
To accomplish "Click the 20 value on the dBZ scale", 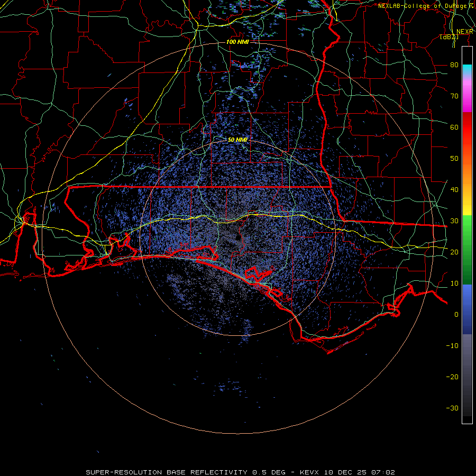I will click(x=454, y=252).
